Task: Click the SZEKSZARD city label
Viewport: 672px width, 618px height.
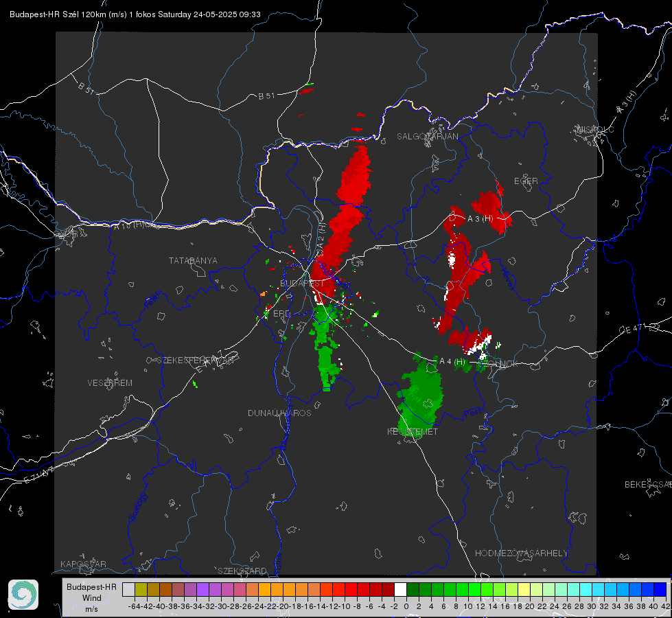Action: 242,571
